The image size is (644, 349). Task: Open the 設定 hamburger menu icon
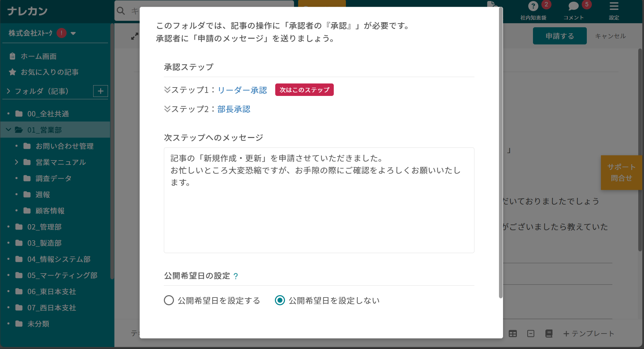click(614, 6)
